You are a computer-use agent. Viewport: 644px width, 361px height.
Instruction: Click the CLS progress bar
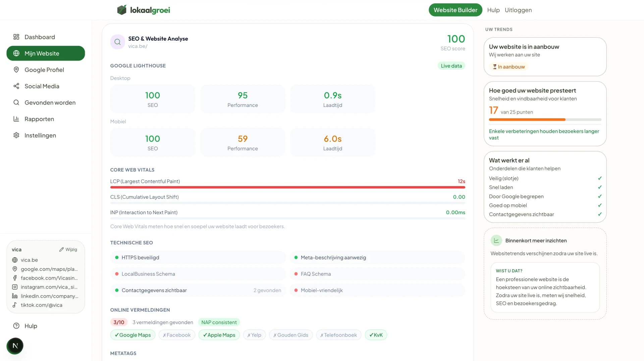tap(287, 203)
